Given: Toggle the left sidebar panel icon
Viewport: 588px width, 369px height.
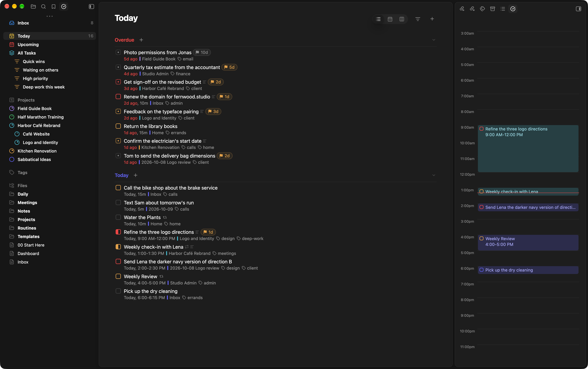Looking at the screenshot, I should pyautogui.click(x=91, y=7).
